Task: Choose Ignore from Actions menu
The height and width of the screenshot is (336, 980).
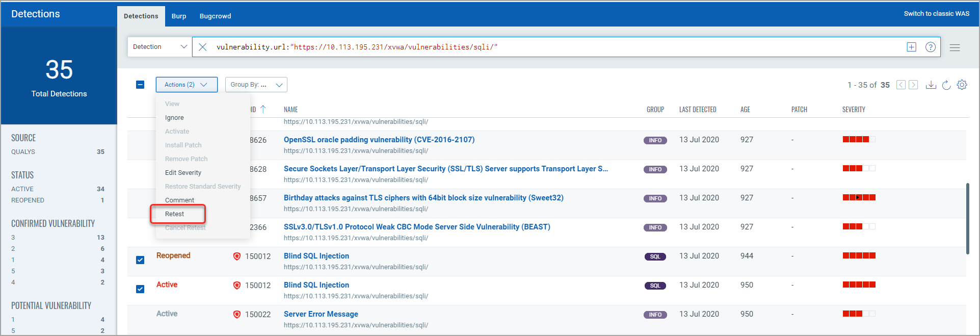Action: [174, 118]
